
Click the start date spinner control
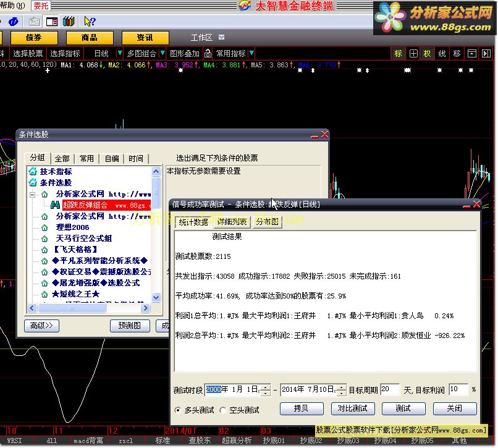tap(266, 390)
